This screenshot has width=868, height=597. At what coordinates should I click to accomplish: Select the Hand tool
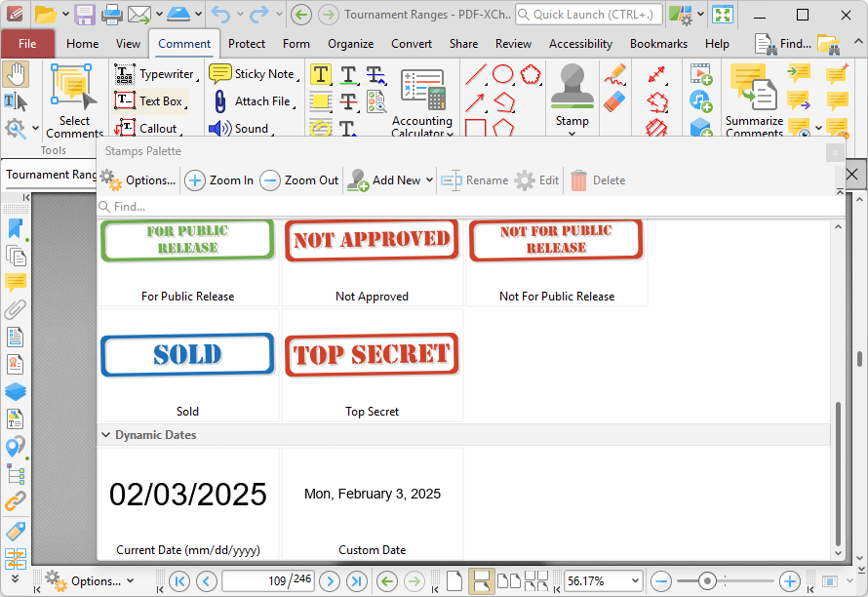click(16, 74)
